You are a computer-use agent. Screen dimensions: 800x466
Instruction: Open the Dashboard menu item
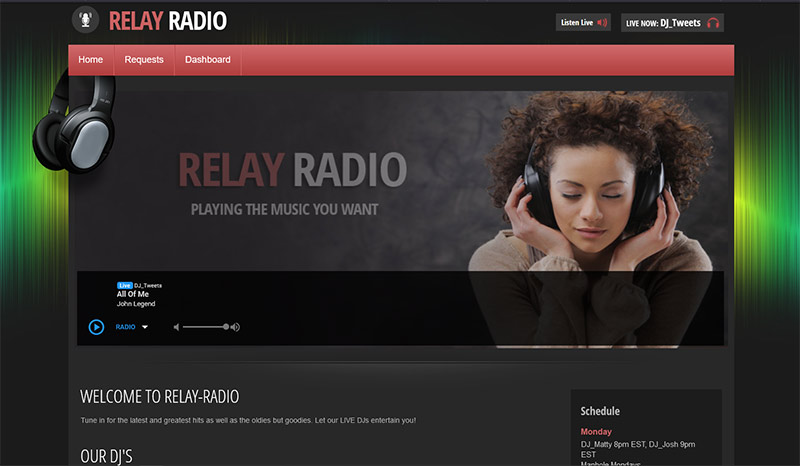(208, 60)
